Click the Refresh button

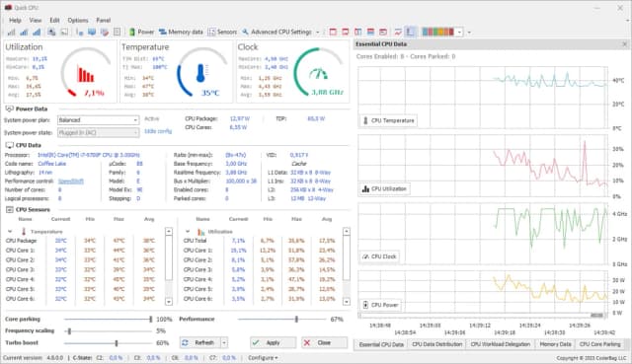[x=199, y=342]
